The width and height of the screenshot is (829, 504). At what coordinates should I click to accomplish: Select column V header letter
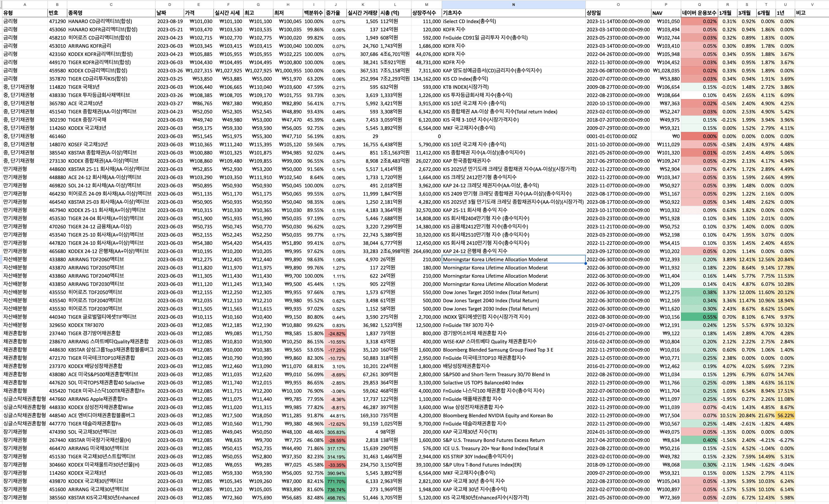pos(812,4)
